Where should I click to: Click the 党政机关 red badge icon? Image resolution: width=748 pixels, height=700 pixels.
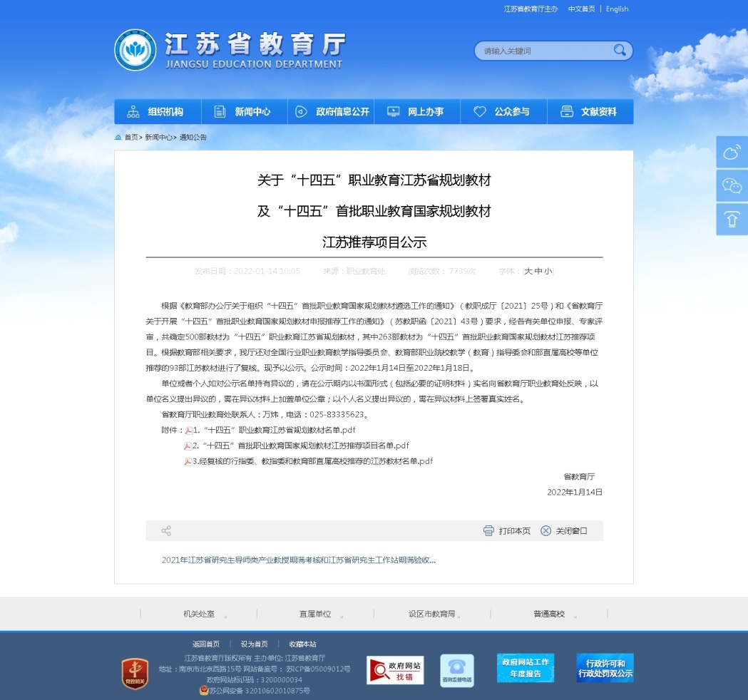135,674
